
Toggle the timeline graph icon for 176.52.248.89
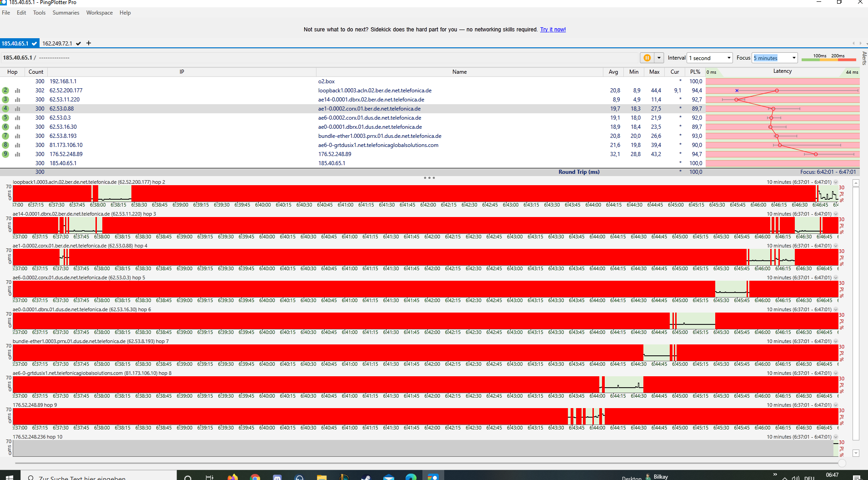tap(17, 154)
